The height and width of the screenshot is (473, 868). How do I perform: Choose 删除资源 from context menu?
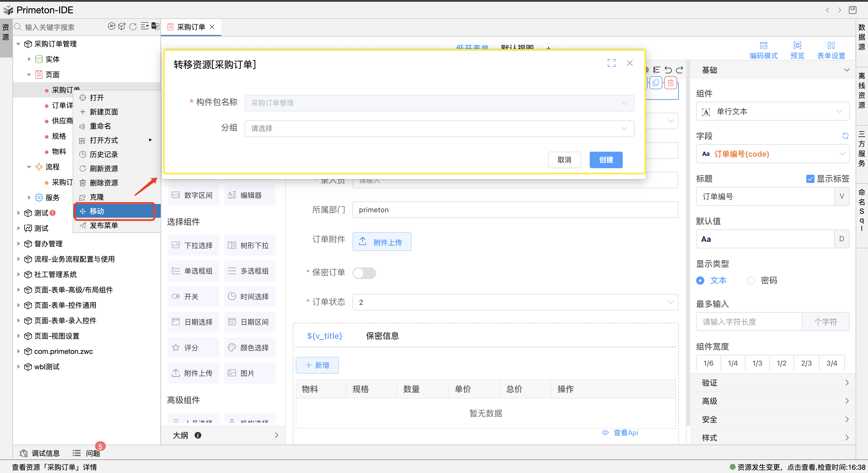(x=104, y=183)
